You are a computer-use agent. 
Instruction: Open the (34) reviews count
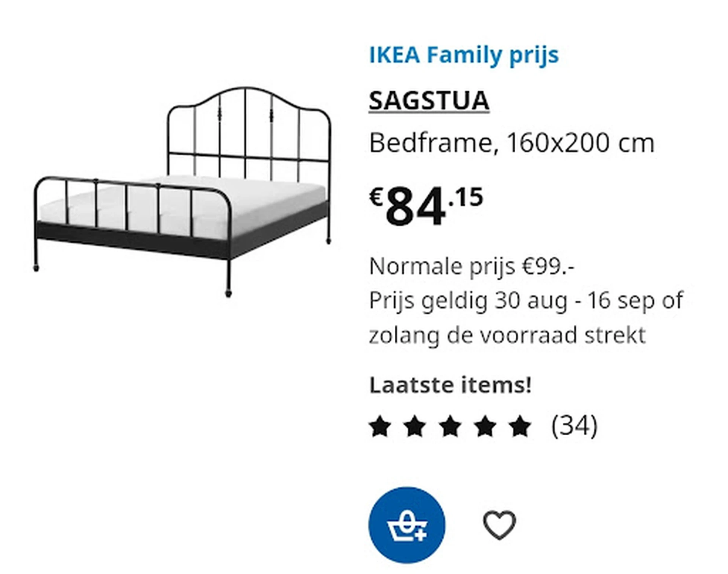(x=574, y=426)
